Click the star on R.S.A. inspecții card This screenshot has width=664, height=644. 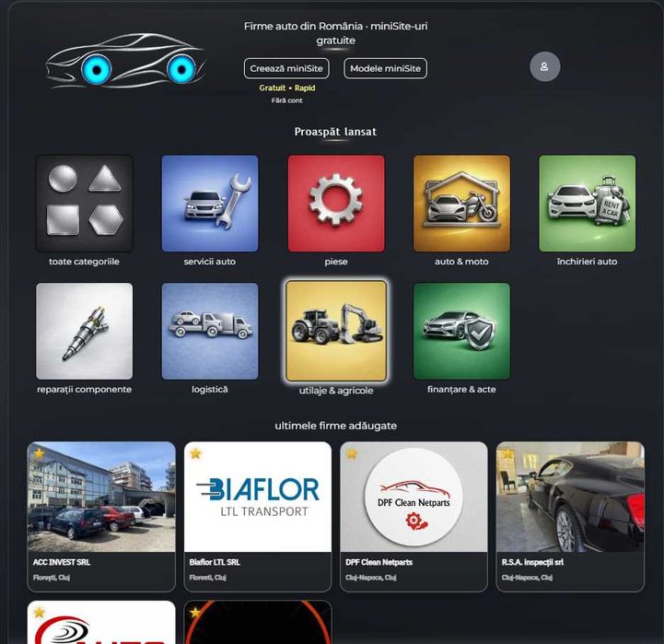pos(507,453)
